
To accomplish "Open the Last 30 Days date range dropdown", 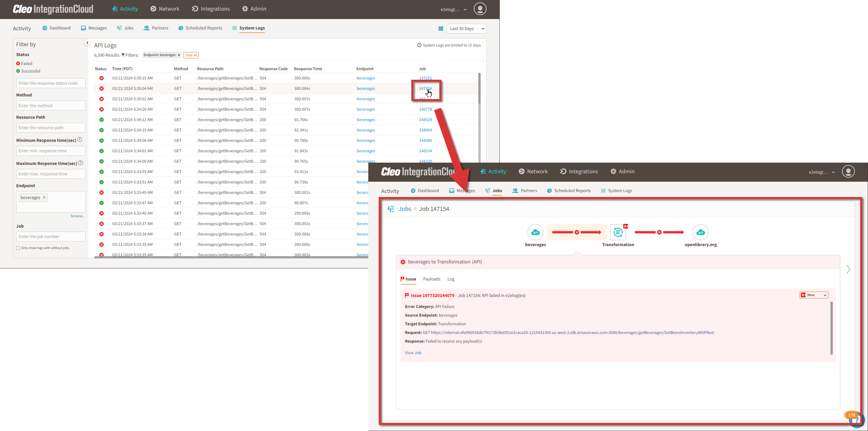I will pyautogui.click(x=466, y=29).
